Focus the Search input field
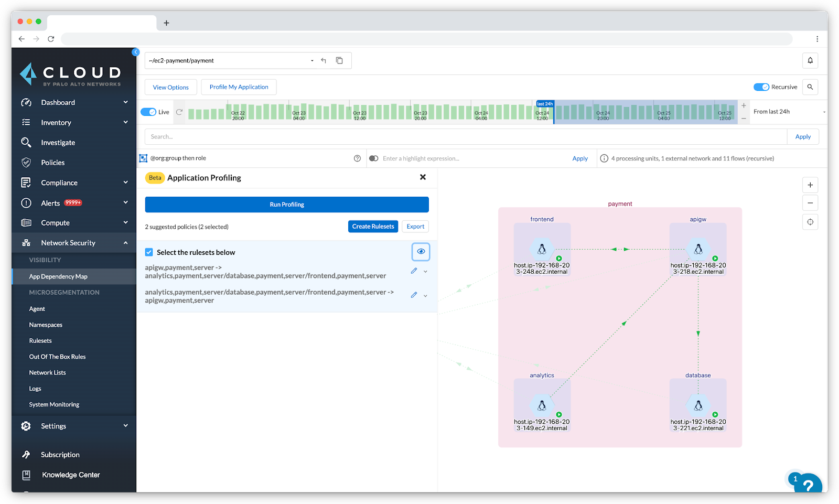The height and width of the screenshot is (504, 839). click(x=466, y=137)
